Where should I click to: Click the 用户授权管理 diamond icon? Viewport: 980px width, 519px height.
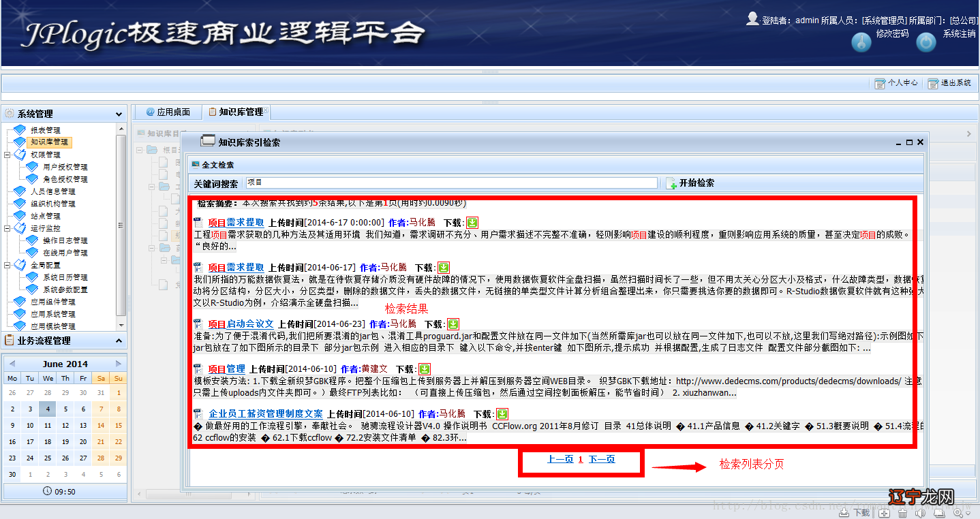click(32, 167)
